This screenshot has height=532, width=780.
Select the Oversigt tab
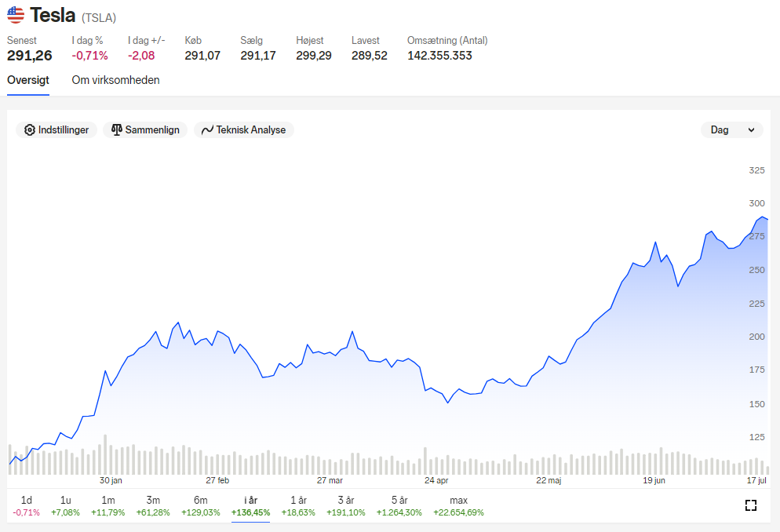click(x=28, y=80)
